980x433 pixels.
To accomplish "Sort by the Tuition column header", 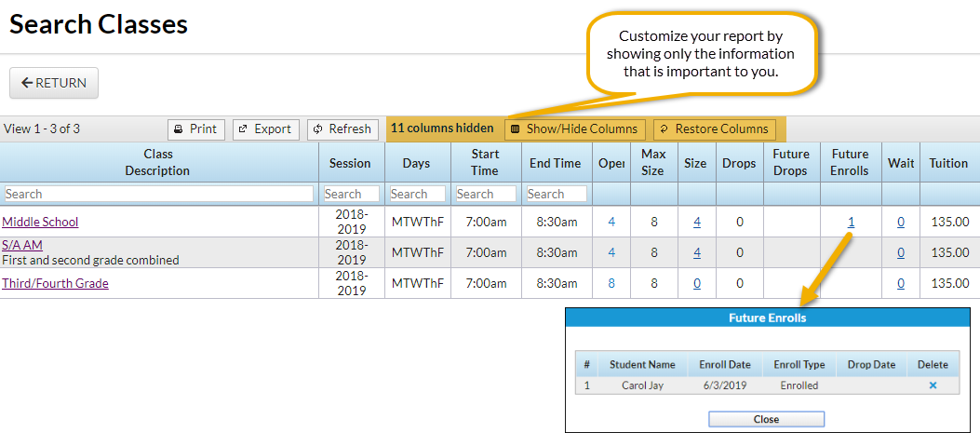I will click(948, 163).
